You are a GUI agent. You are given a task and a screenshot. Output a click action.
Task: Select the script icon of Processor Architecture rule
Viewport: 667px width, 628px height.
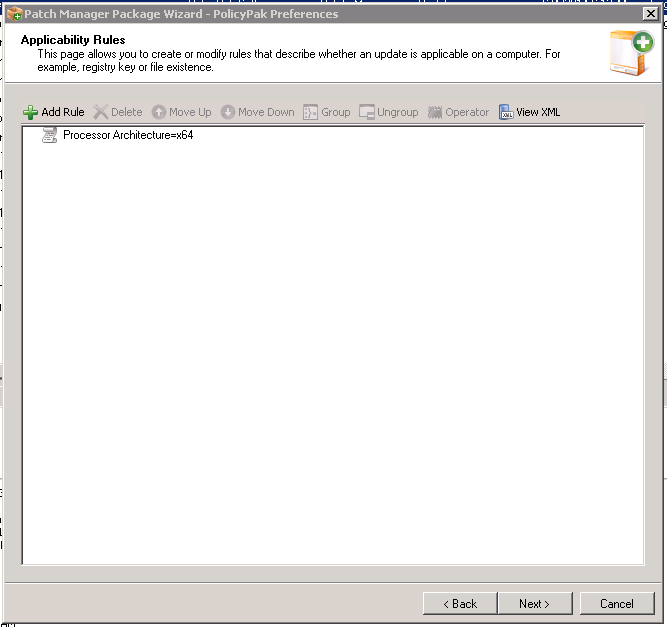coord(49,135)
